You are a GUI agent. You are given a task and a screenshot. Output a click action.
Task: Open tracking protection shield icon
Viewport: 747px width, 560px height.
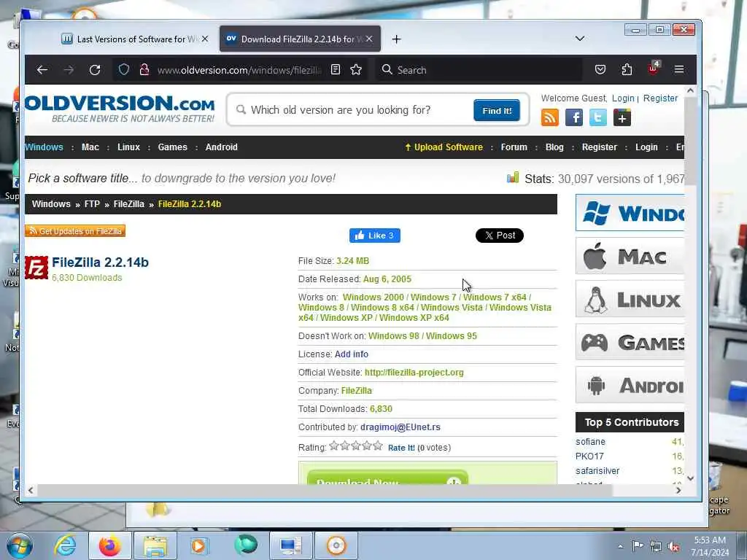coord(124,70)
